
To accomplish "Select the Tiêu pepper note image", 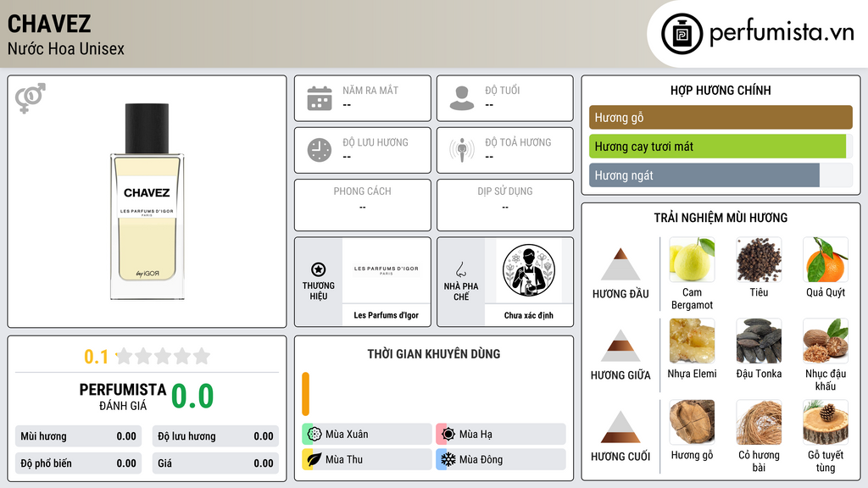I will pos(759,259).
